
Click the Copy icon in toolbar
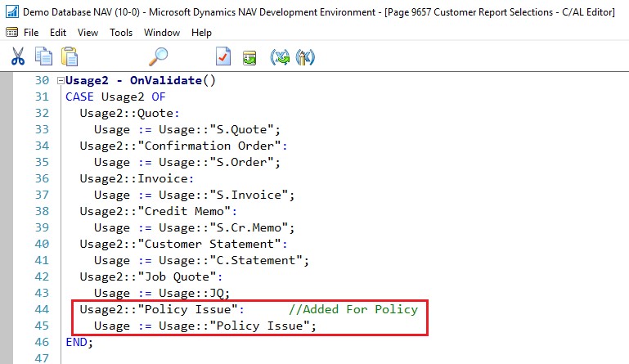pos(43,56)
